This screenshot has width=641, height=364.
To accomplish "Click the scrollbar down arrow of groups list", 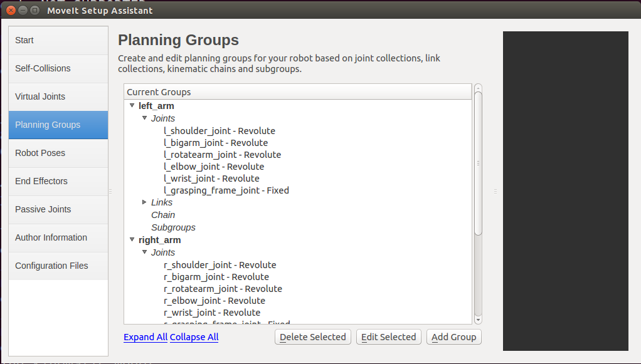I will tap(478, 320).
